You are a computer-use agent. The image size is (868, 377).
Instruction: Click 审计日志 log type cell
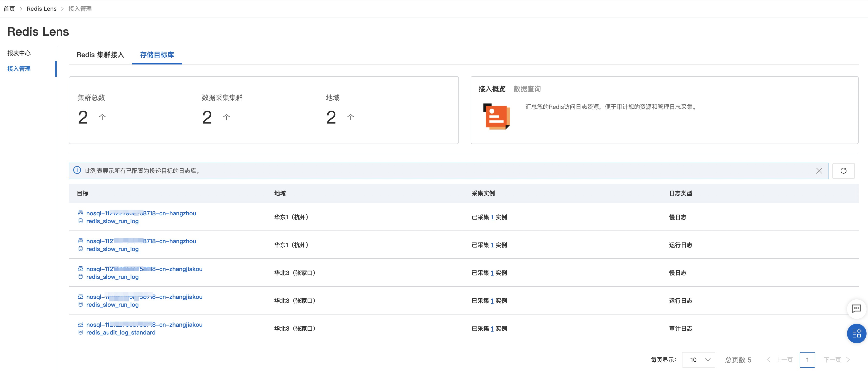(x=681, y=328)
